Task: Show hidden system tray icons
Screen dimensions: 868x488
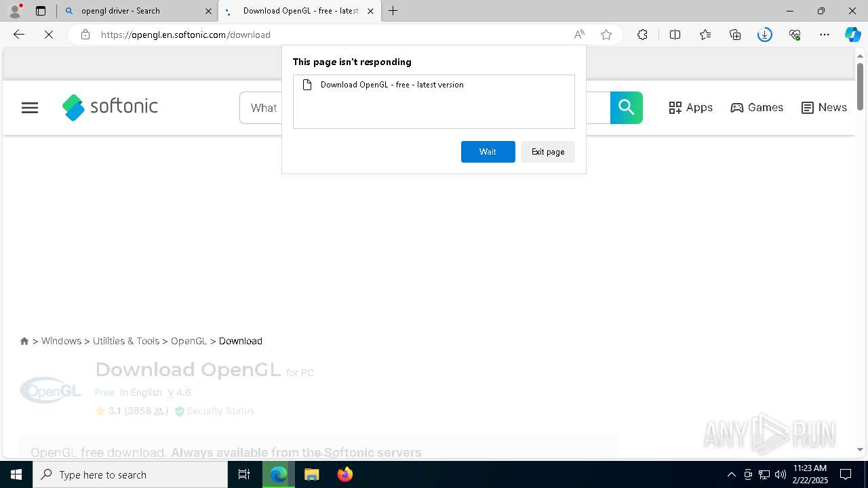Action: click(x=731, y=474)
